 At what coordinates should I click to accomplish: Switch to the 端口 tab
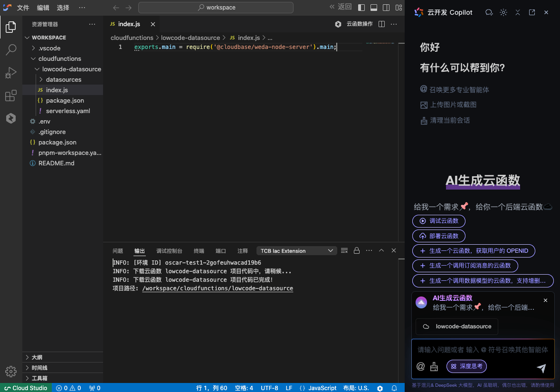click(x=221, y=251)
